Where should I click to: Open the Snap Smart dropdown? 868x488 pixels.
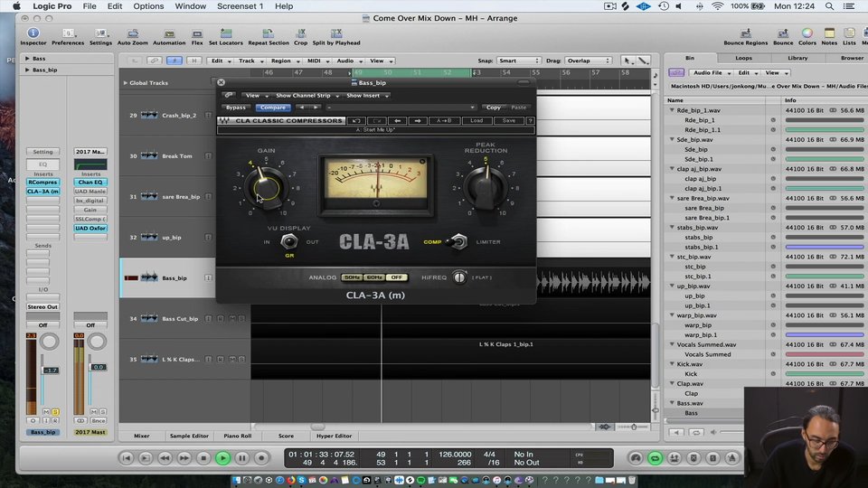[518, 61]
